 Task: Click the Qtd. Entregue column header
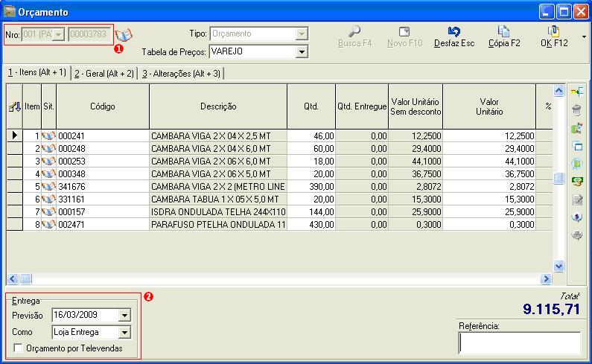coord(362,107)
